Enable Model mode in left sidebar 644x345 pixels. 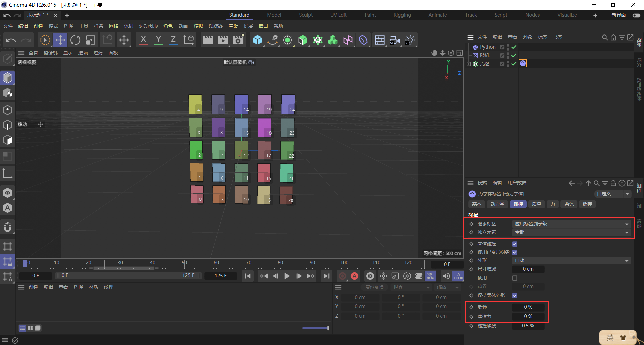click(x=7, y=78)
